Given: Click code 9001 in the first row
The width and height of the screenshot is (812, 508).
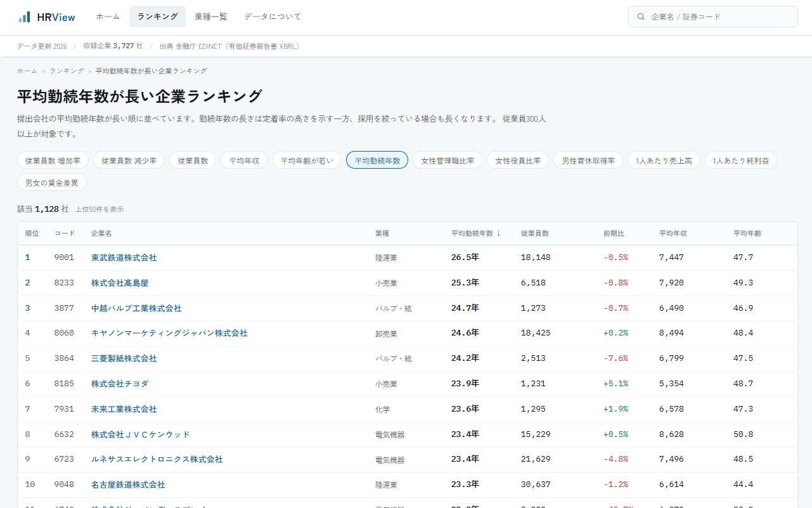Looking at the screenshot, I should tap(64, 257).
